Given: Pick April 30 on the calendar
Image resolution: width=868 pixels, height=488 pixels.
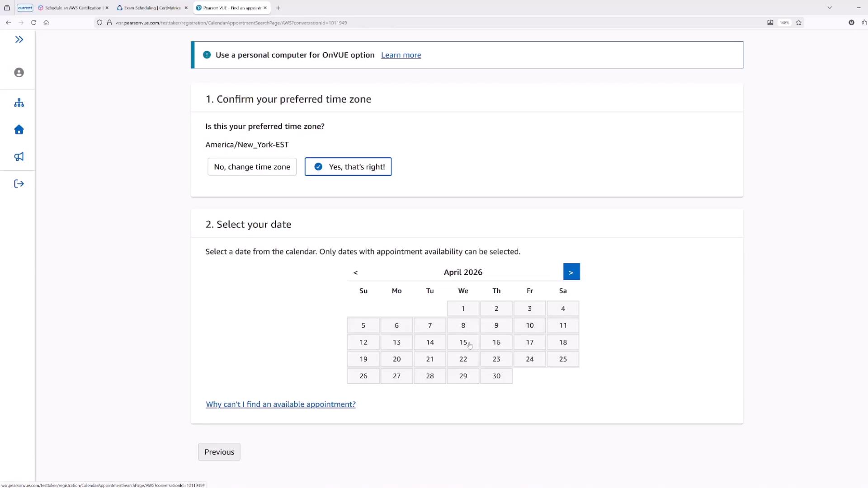Looking at the screenshot, I should click(x=496, y=376).
